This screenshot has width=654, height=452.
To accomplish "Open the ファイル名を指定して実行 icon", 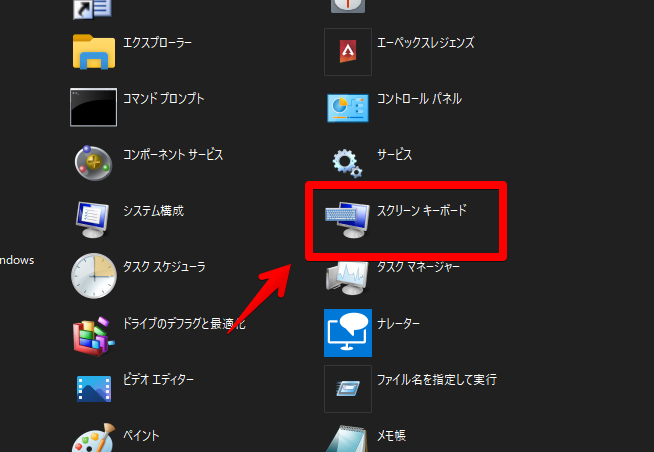I will [348, 389].
